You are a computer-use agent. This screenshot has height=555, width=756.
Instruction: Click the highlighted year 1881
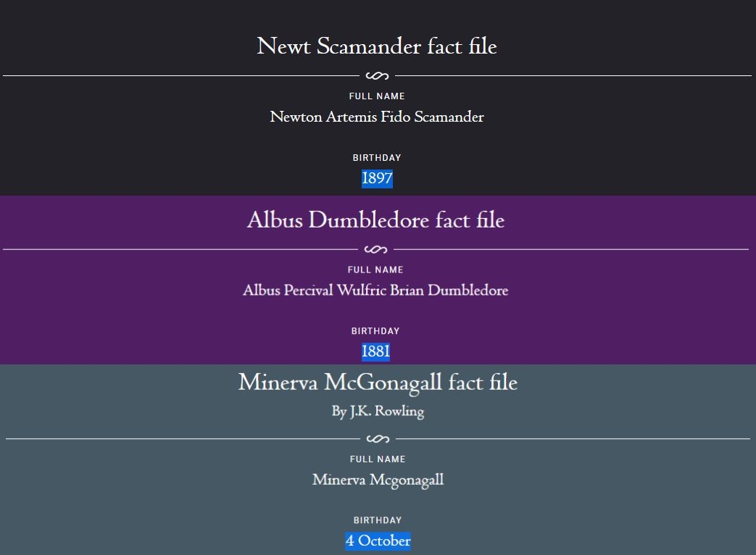tap(375, 351)
